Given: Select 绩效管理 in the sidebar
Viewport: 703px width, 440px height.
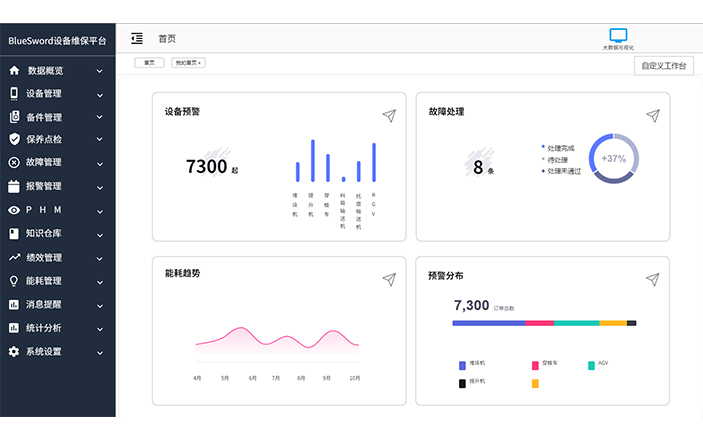Looking at the screenshot, I should coord(43,257).
